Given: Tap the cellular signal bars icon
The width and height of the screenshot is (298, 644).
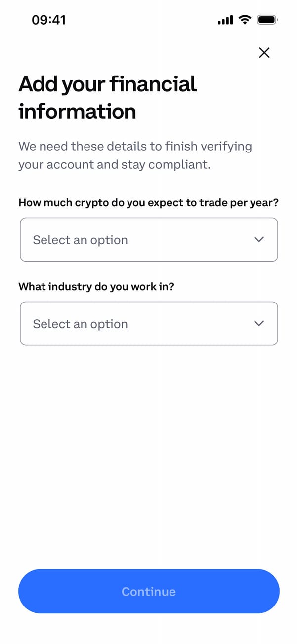Looking at the screenshot, I should click(225, 20).
